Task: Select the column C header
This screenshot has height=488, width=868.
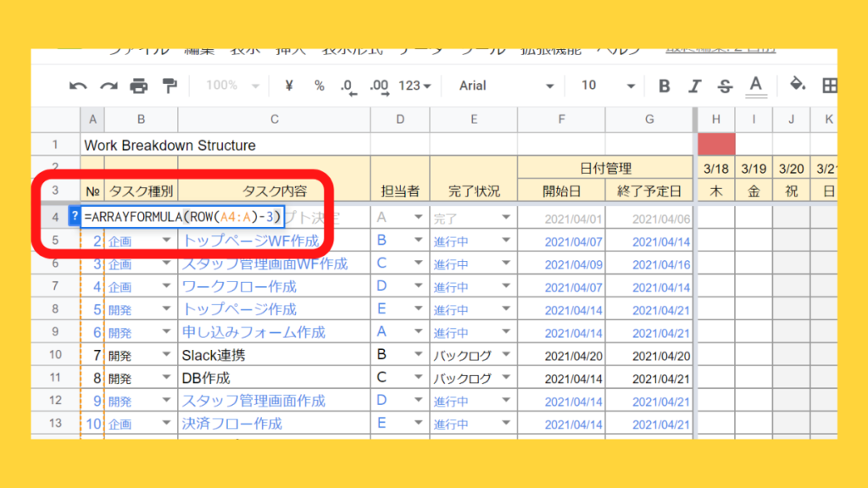Action: coord(274,119)
